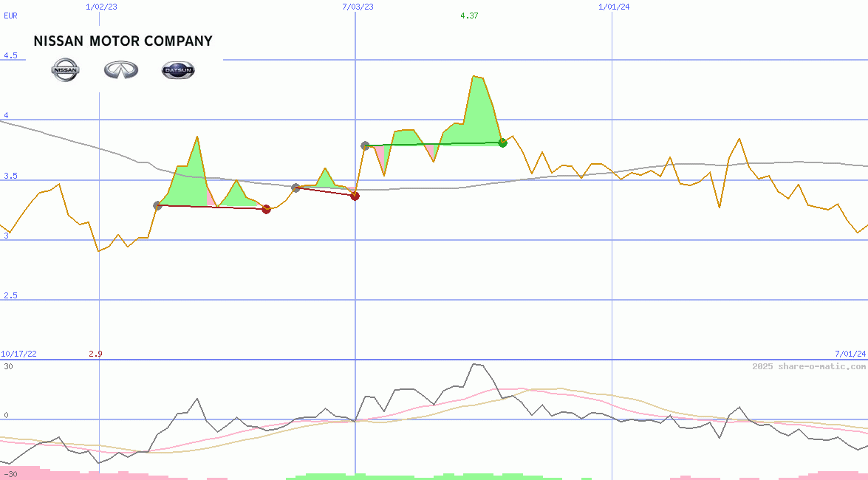868x480 pixels.
Task: Click the gray marker starting the green trade line
Action: point(365,145)
